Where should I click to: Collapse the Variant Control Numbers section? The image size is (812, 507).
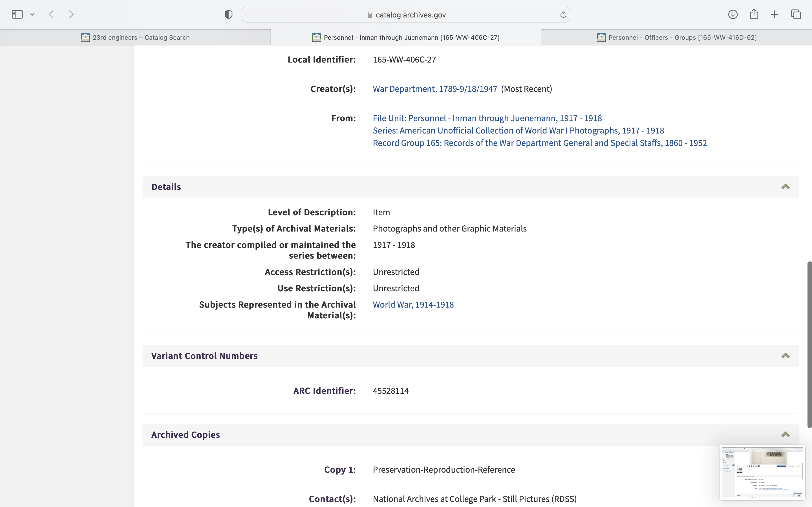(x=785, y=356)
